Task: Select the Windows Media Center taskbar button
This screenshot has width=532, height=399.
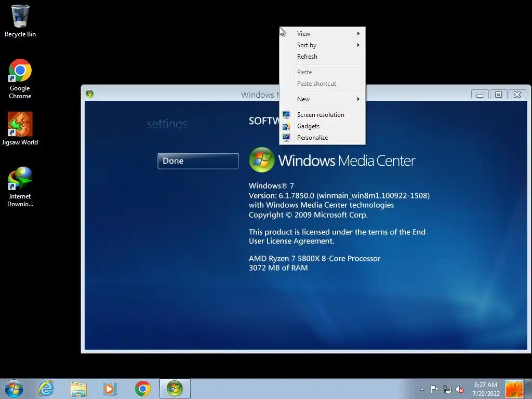Action: tap(175, 389)
